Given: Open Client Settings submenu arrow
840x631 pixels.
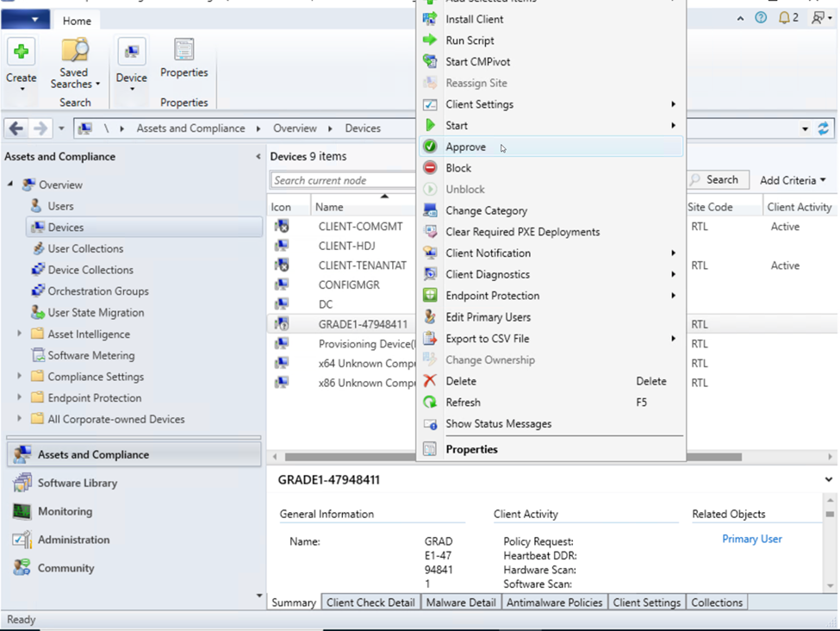Looking at the screenshot, I should click(674, 104).
